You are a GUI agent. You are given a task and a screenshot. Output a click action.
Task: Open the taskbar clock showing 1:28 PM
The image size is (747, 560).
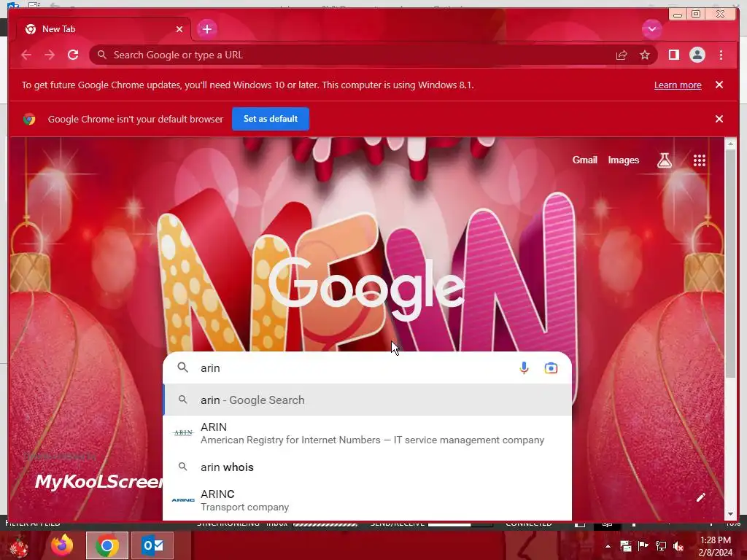(716, 546)
